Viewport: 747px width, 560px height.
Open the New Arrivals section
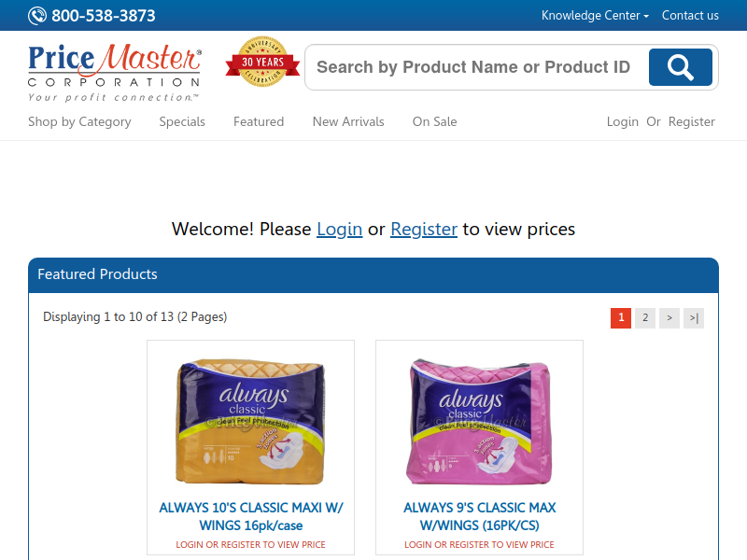(x=348, y=122)
